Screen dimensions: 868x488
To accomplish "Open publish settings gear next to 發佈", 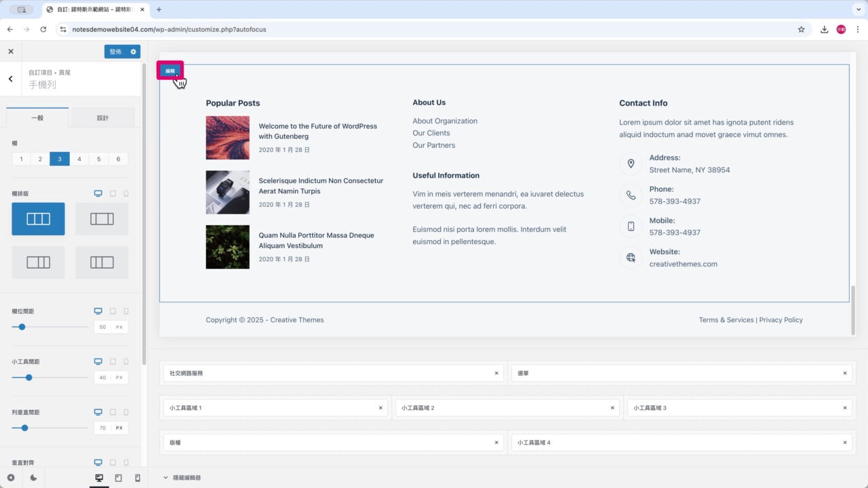I will coord(134,52).
